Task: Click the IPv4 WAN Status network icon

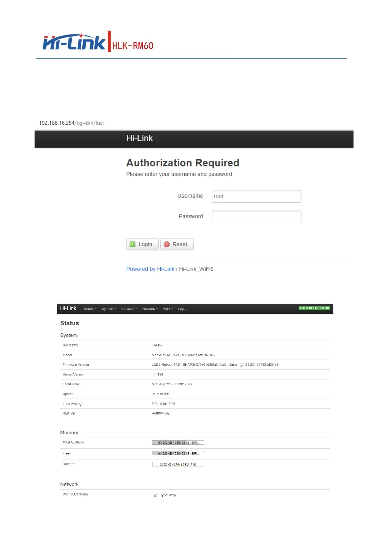Action: coord(155,495)
